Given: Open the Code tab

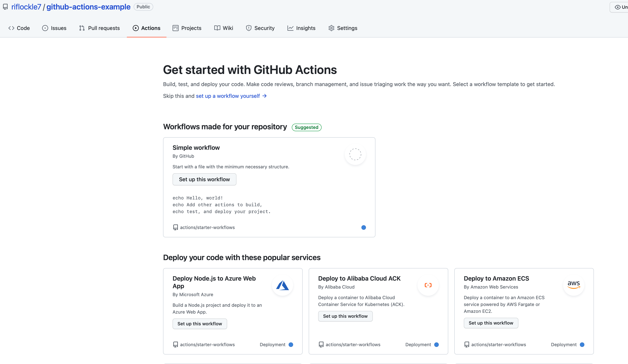Looking at the screenshot, I should click(19, 28).
